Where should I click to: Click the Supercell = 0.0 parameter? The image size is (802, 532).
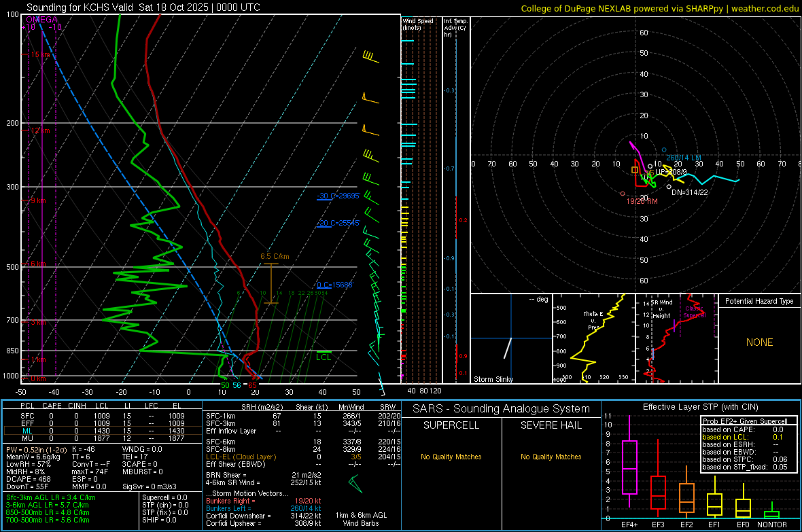[x=164, y=498]
